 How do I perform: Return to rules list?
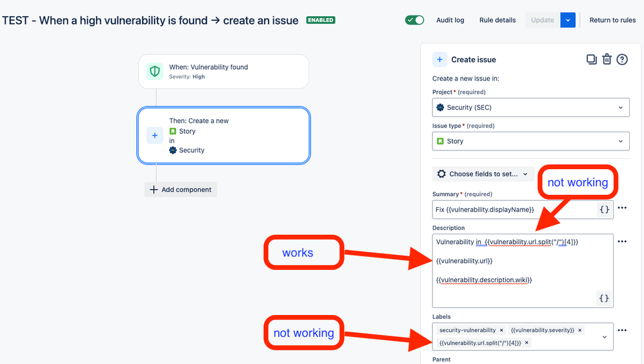pyautogui.click(x=612, y=20)
